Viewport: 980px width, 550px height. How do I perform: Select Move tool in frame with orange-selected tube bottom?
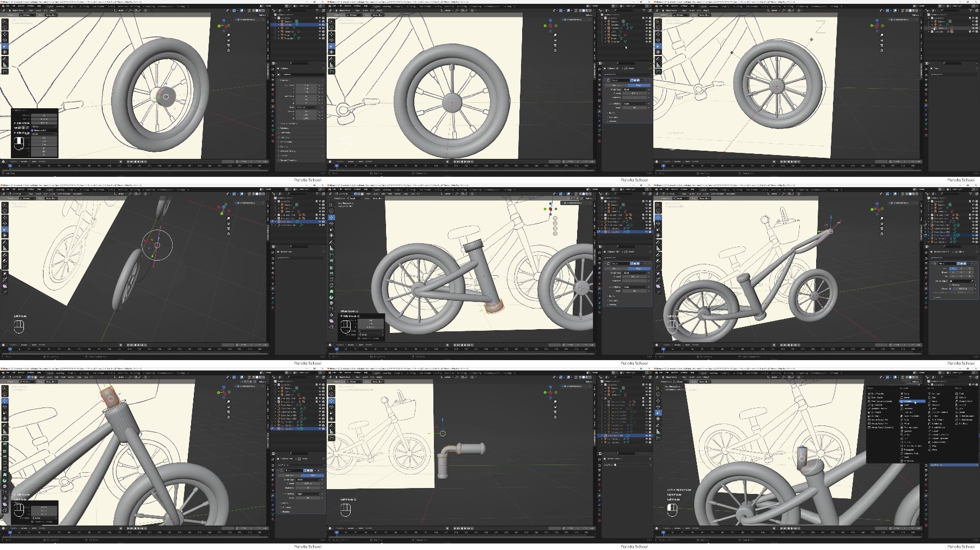coord(332,218)
